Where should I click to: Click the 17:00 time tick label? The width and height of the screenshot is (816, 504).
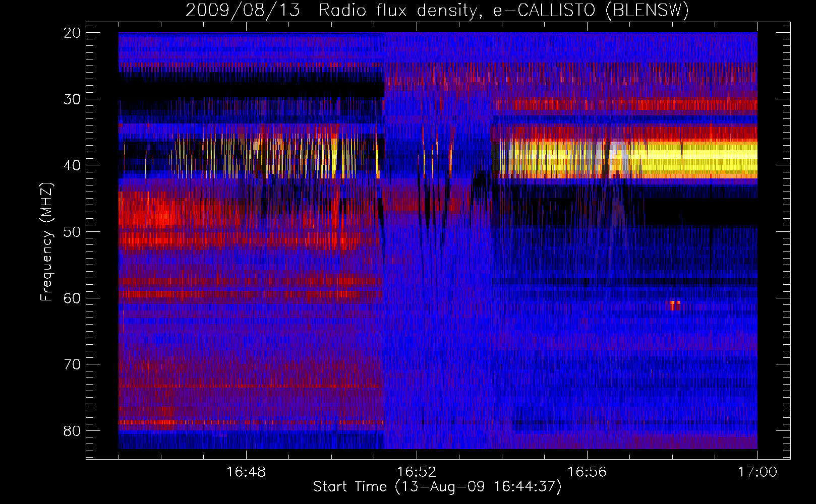(757, 472)
